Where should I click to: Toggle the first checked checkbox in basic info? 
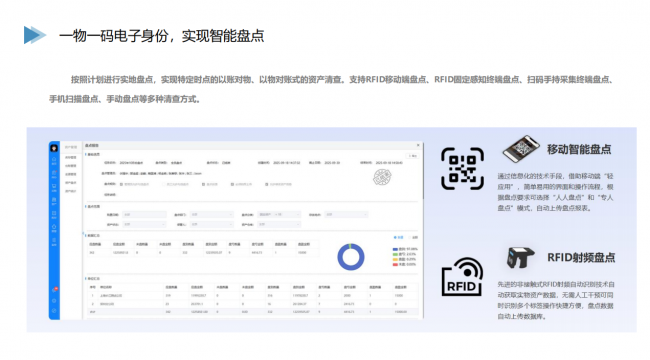(121, 184)
